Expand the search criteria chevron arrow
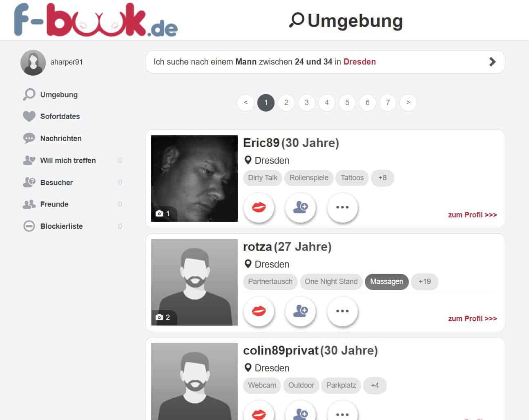The width and height of the screenshot is (529, 420). click(x=492, y=62)
